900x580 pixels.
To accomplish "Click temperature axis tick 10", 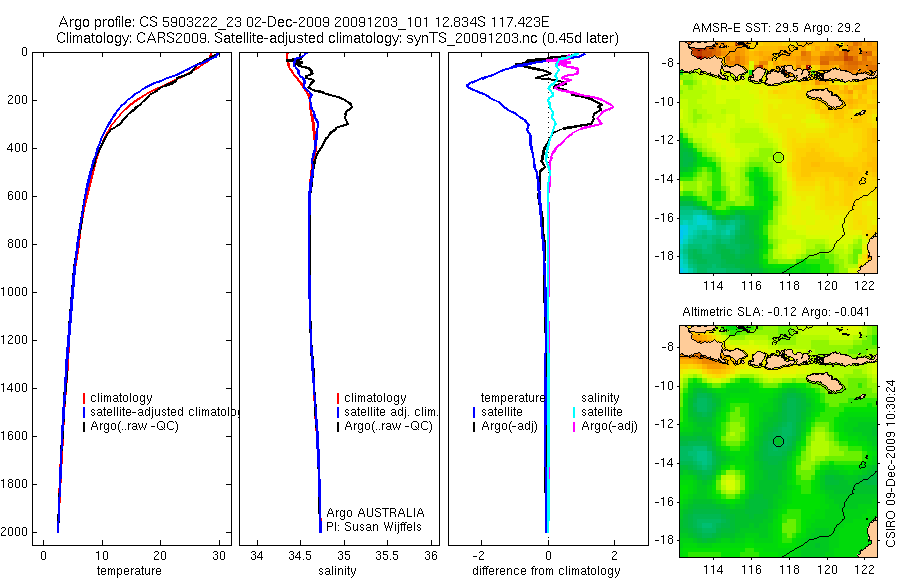I will click(x=102, y=556).
